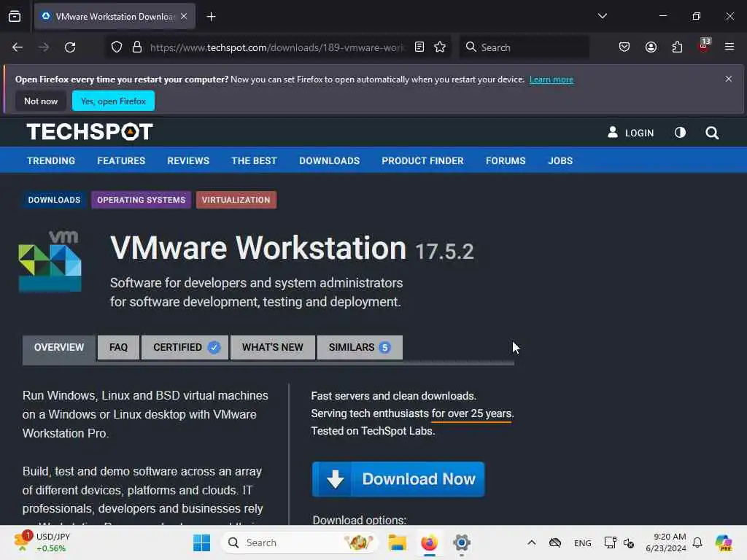Open the Firefox hamburger application menu
The image size is (747, 560).
coord(729,47)
